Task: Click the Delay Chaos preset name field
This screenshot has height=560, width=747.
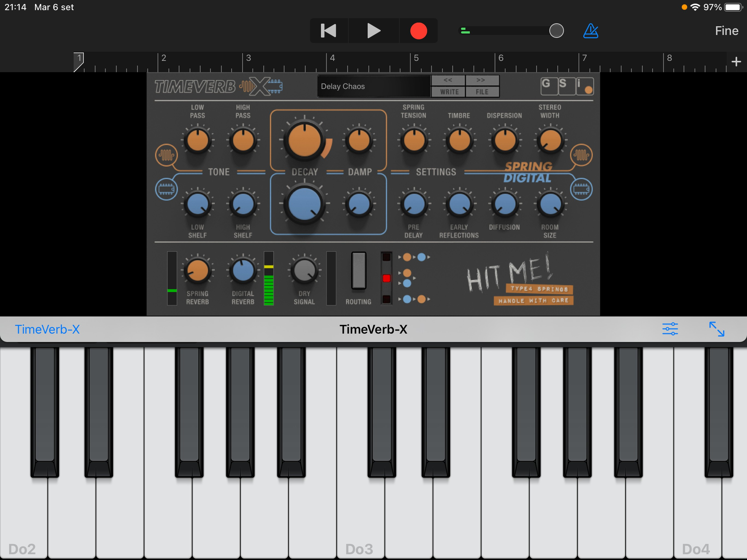Action: click(374, 86)
